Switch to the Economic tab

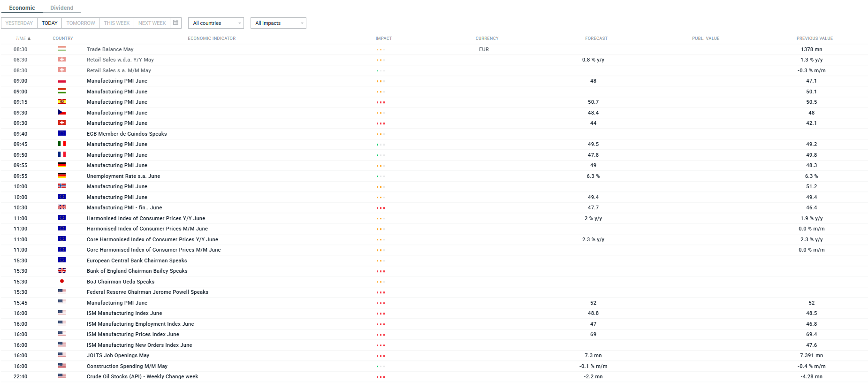(x=22, y=8)
